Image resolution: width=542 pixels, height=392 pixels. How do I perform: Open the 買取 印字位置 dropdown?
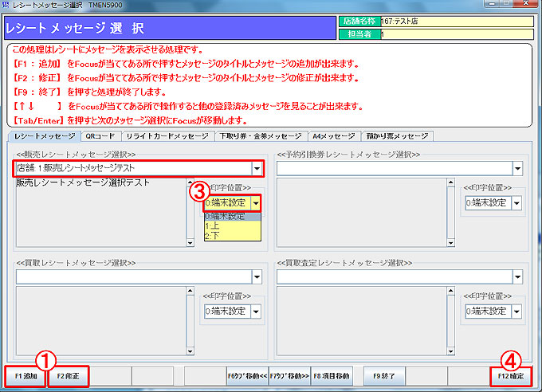point(256,312)
